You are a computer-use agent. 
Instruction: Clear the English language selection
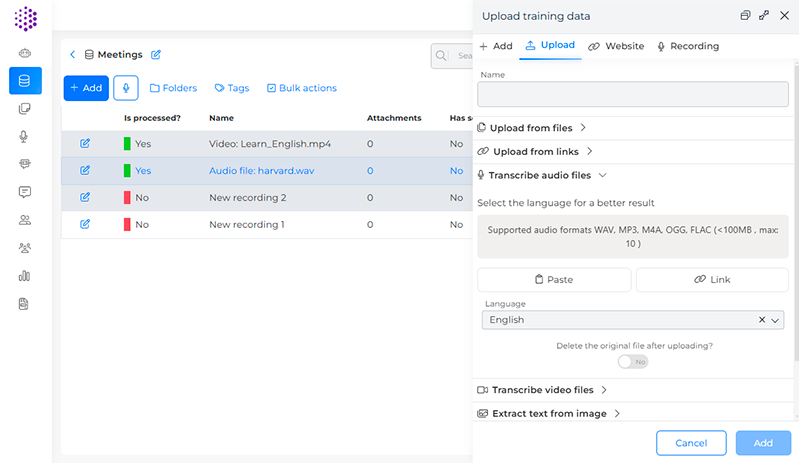pos(762,320)
